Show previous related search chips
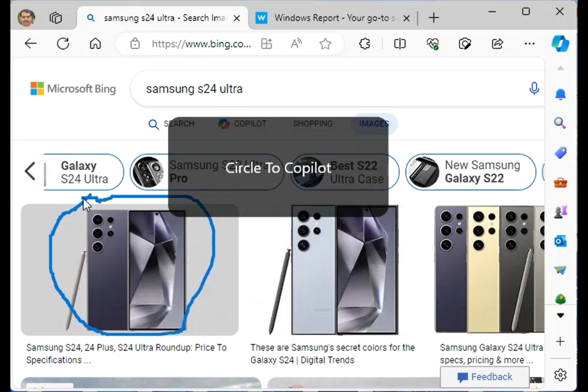Image resolution: width=588 pixels, height=392 pixels. (30, 172)
